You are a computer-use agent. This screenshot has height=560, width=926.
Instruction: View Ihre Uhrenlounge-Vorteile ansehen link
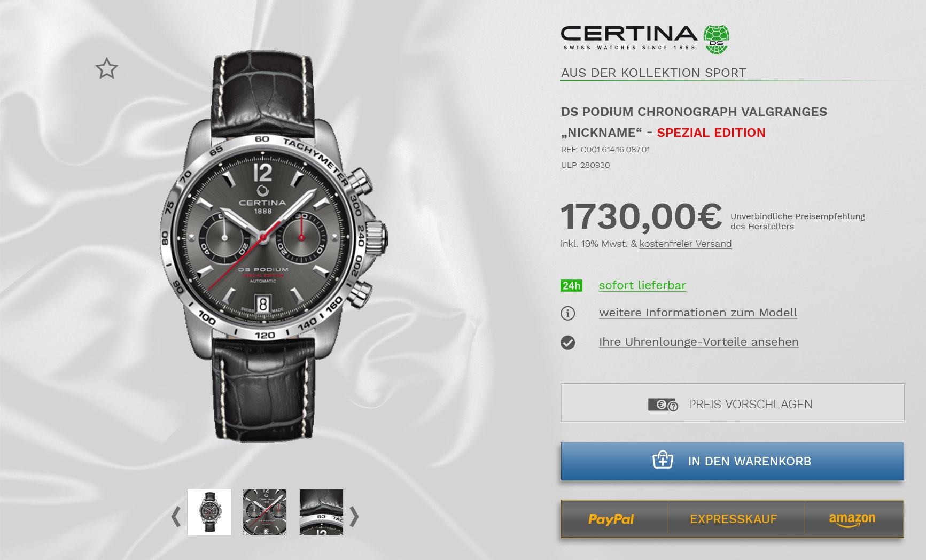(x=699, y=342)
